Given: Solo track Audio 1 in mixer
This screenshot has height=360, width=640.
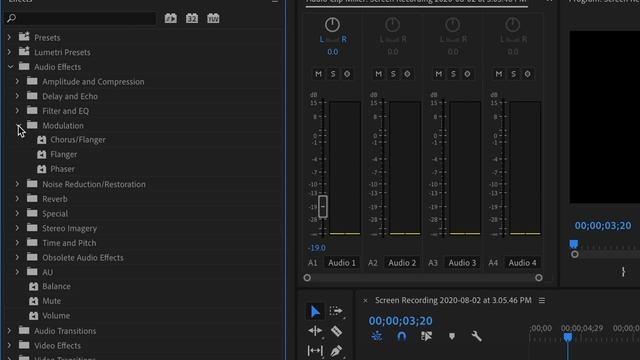Looking at the screenshot, I should coord(333,74).
